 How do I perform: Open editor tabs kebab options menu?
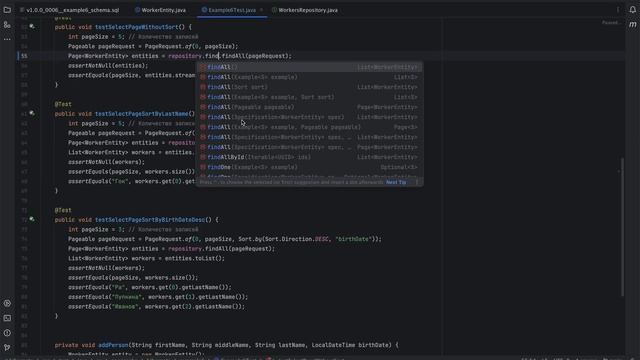point(618,10)
